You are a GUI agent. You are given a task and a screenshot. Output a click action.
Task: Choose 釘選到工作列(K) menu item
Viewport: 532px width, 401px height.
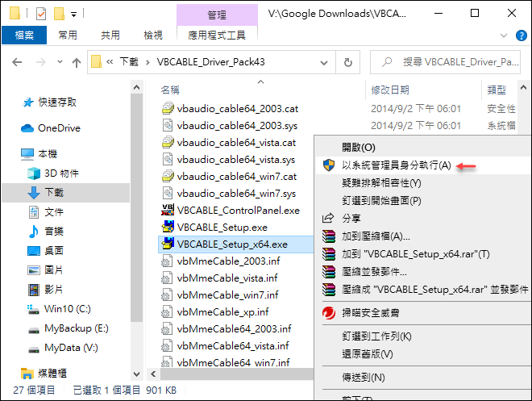point(423,336)
